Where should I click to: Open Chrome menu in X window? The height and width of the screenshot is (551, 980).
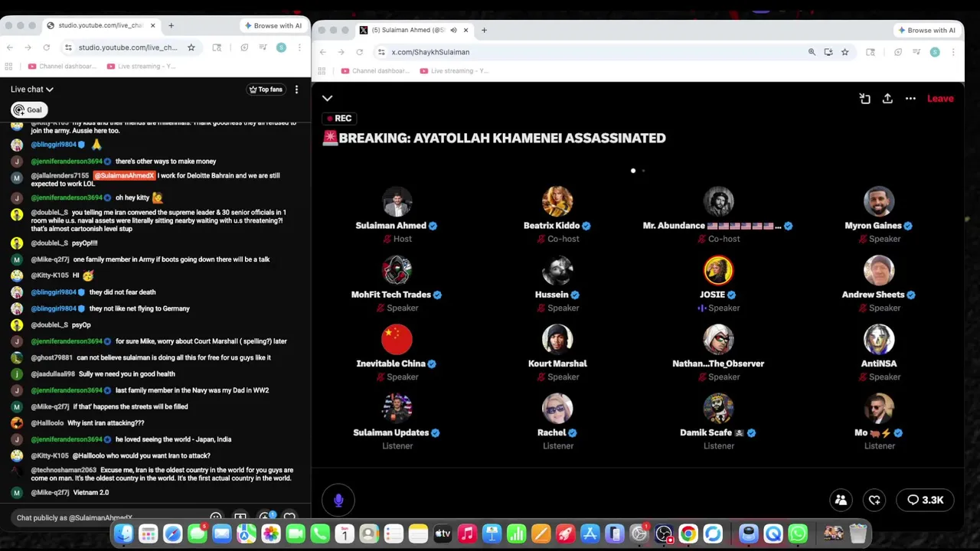[953, 52]
